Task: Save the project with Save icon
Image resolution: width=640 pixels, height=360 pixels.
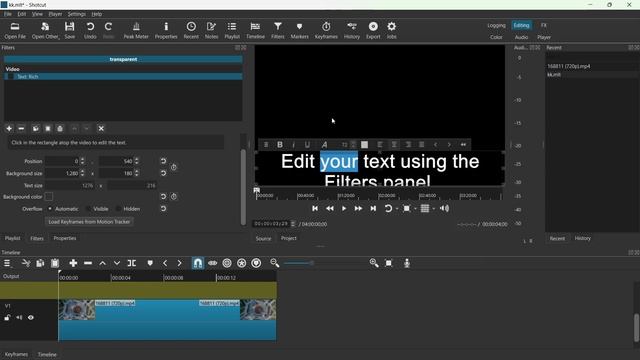Action: [69, 30]
